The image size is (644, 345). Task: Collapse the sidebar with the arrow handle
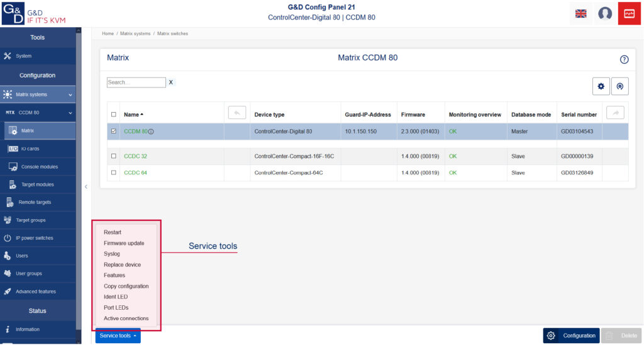coord(86,187)
